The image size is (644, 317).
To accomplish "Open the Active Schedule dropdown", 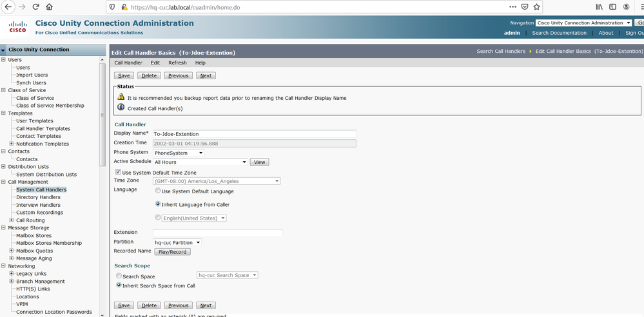I will pos(200,162).
